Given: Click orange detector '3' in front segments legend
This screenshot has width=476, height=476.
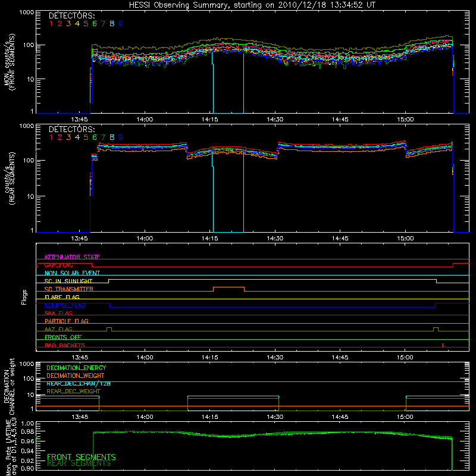Looking at the screenshot, I should [68, 24].
